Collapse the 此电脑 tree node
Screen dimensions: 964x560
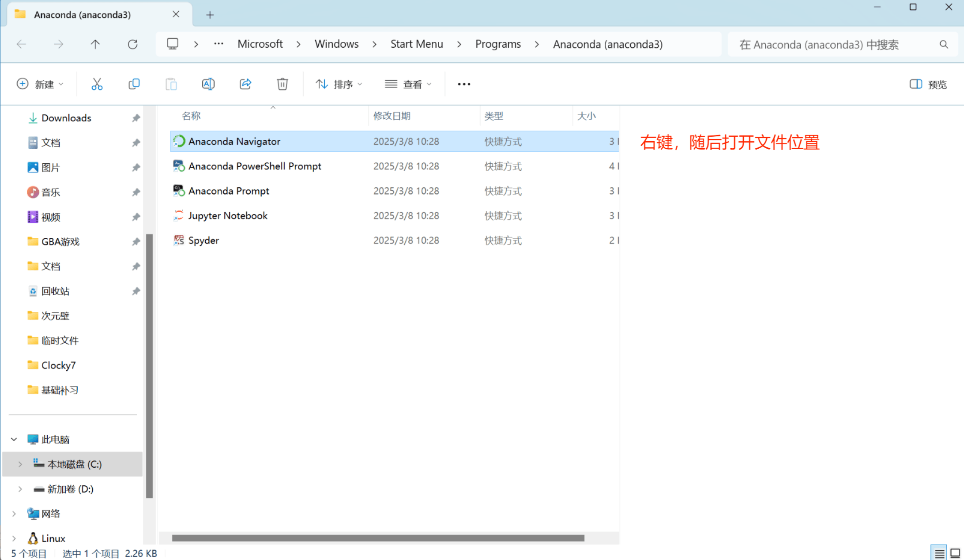click(14, 440)
